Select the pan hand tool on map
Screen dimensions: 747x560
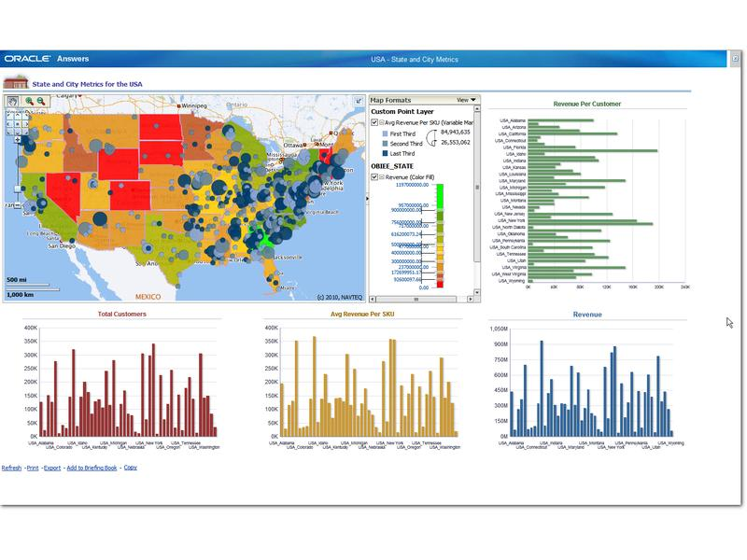tap(12, 101)
